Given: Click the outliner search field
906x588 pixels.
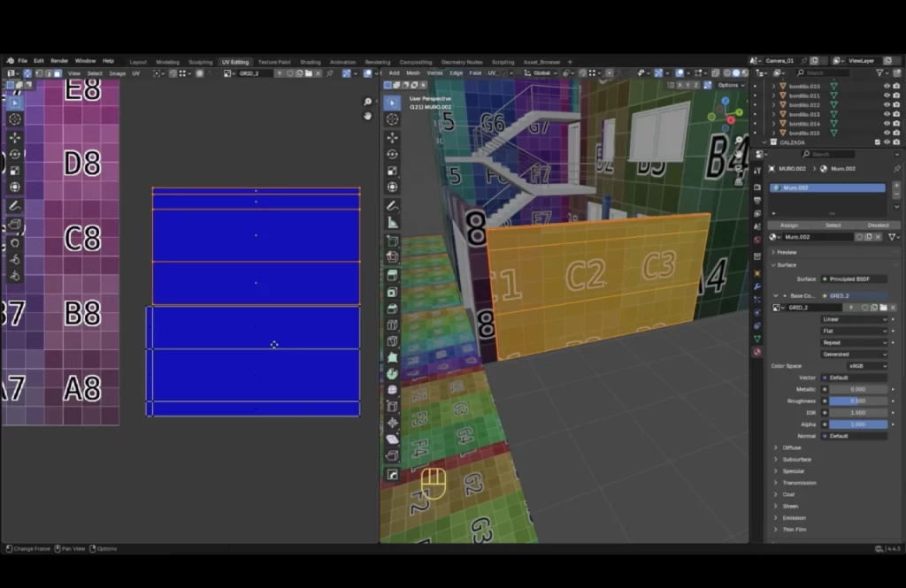Looking at the screenshot, I should coord(823,73).
